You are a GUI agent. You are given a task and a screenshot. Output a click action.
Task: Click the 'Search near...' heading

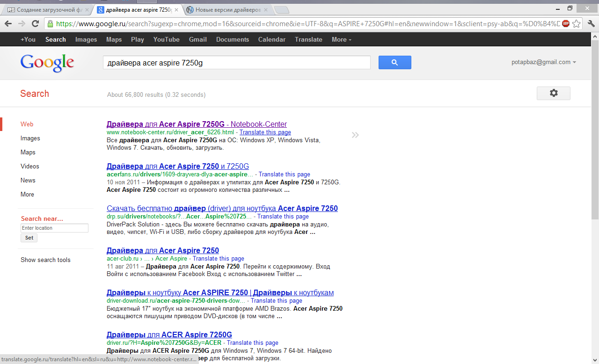pos(42,218)
